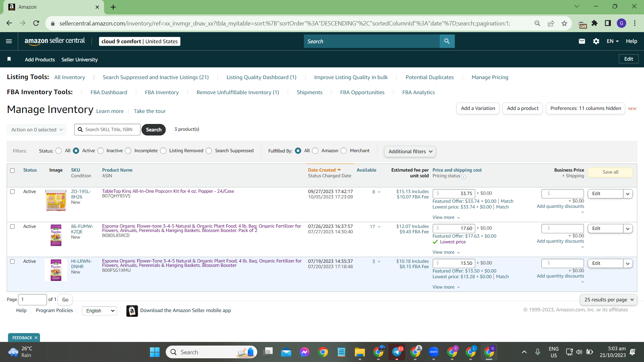
Task: Check the HI-LRWN-DNHR row checkbox
Action: click(12, 261)
